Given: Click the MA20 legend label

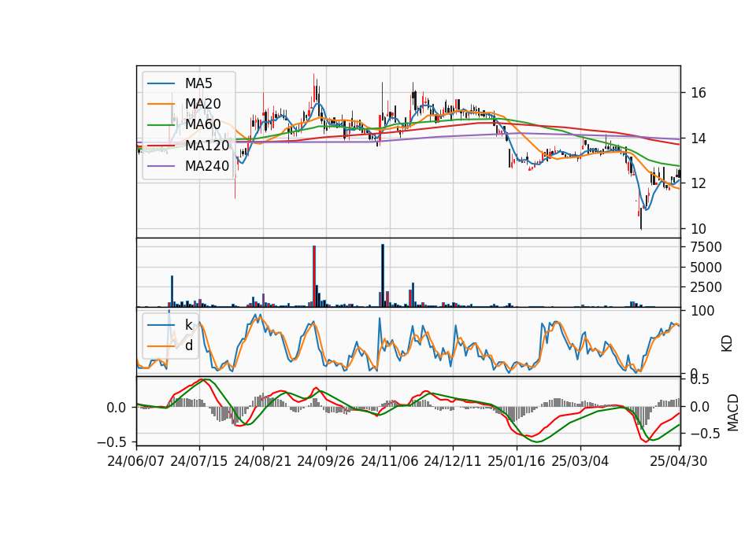Looking at the screenshot, I should coord(202,104).
